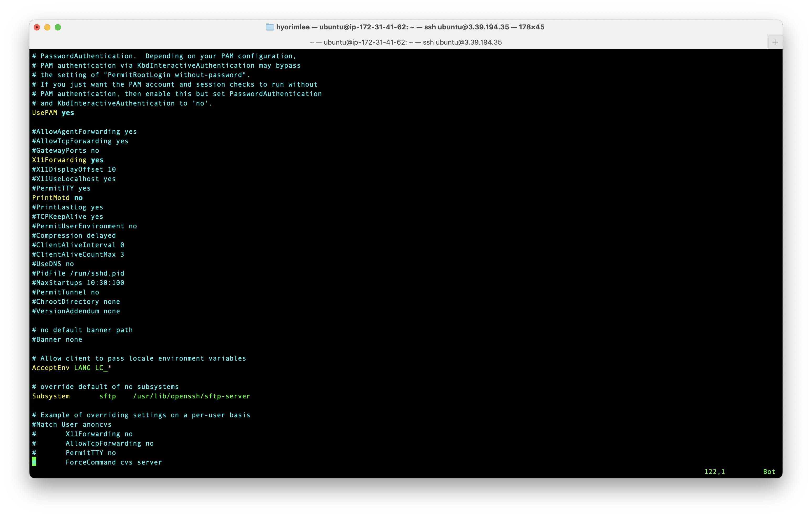812x517 pixels.
Task: Click the #Banner none line
Action: [57, 339]
